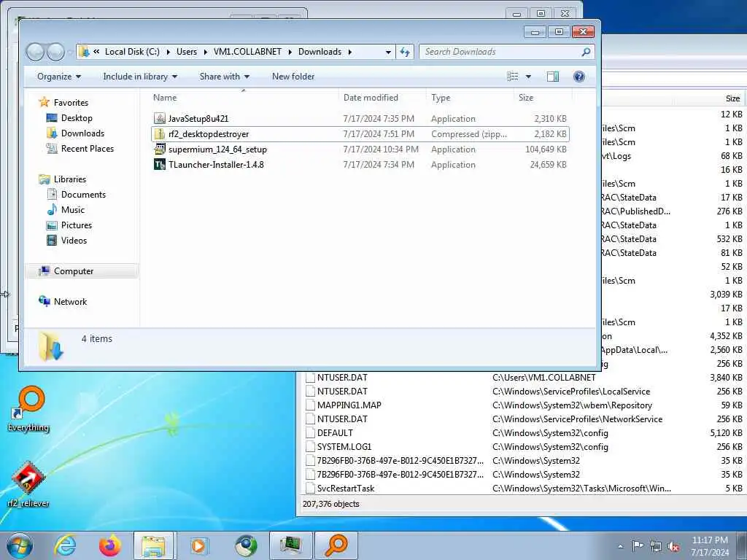Select the TLauncher-Installer-1.4.8 file icon

point(160,164)
